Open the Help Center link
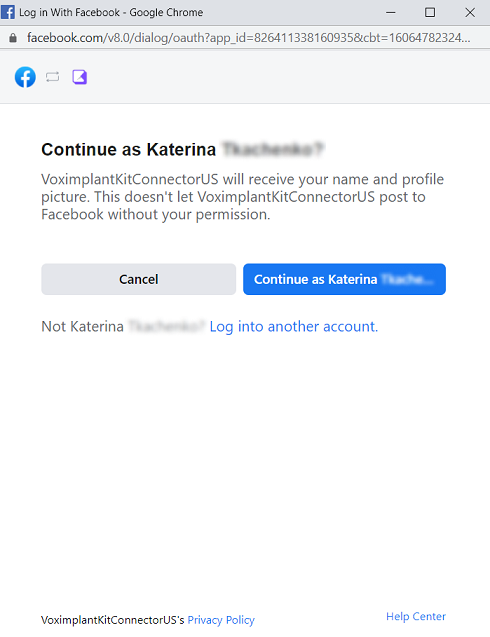 416,616
